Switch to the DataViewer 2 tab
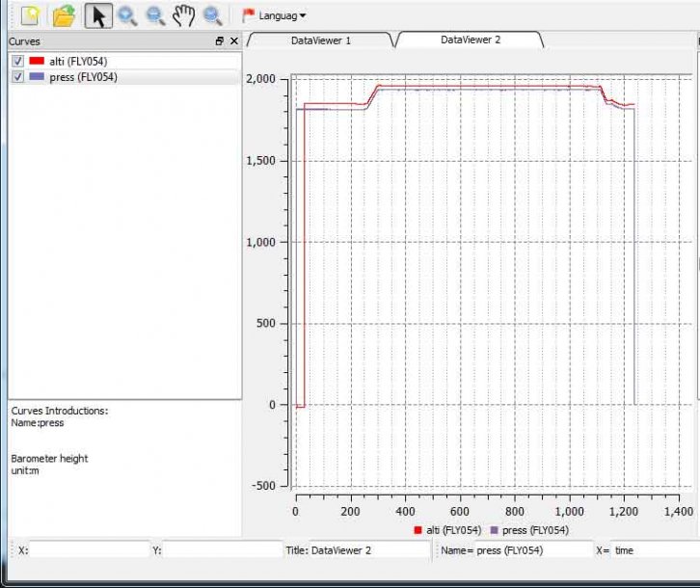Viewport: 700px width, 588px height. pyautogui.click(x=470, y=40)
